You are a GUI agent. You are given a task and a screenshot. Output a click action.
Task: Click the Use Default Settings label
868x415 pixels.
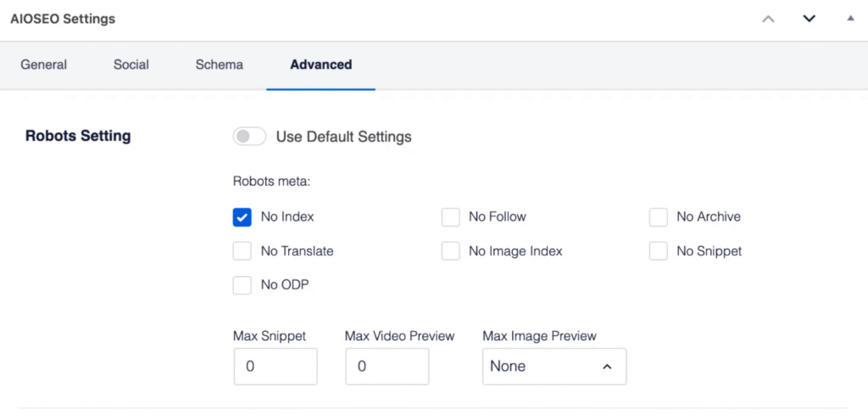click(x=343, y=137)
